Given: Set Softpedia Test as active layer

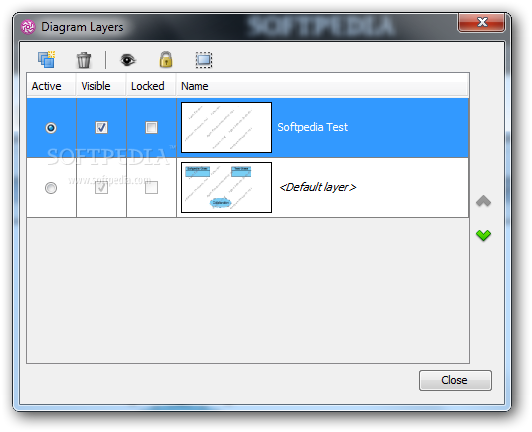Looking at the screenshot, I should (x=51, y=128).
